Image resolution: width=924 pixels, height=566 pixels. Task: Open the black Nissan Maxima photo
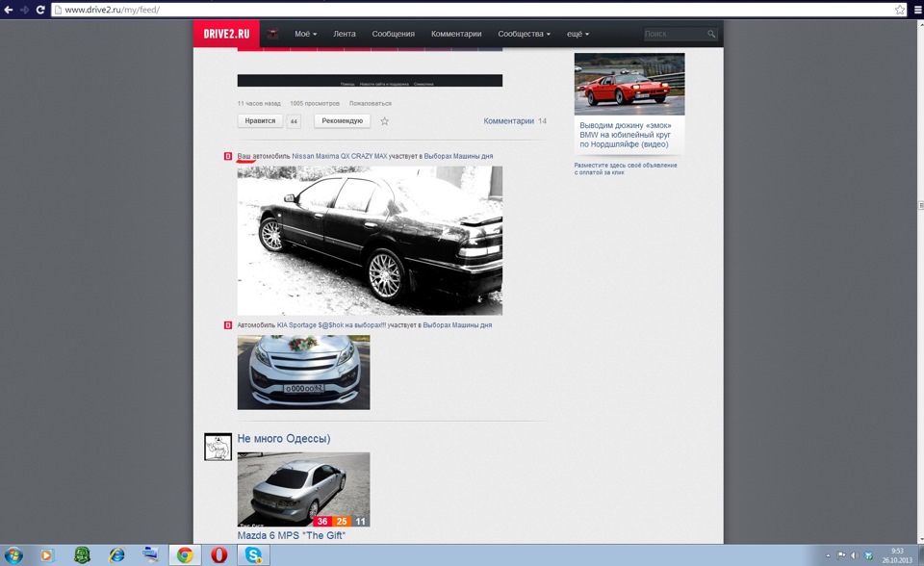[x=370, y=241]
